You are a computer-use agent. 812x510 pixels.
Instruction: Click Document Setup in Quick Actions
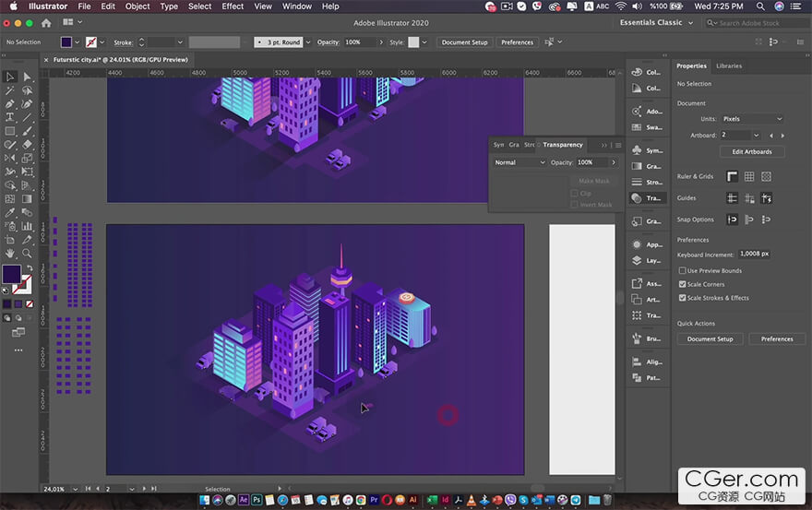710,339
